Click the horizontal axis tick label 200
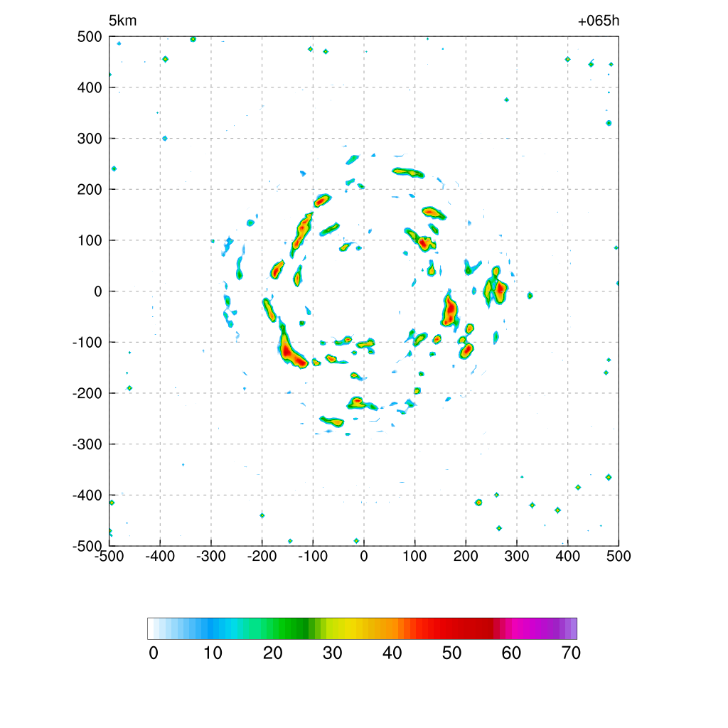The image size is (728, 728). 466,556
